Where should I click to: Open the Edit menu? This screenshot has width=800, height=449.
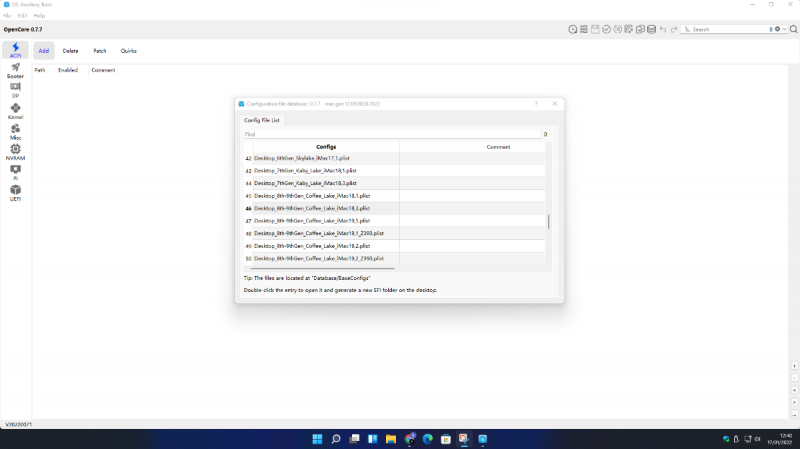(22, 16)
